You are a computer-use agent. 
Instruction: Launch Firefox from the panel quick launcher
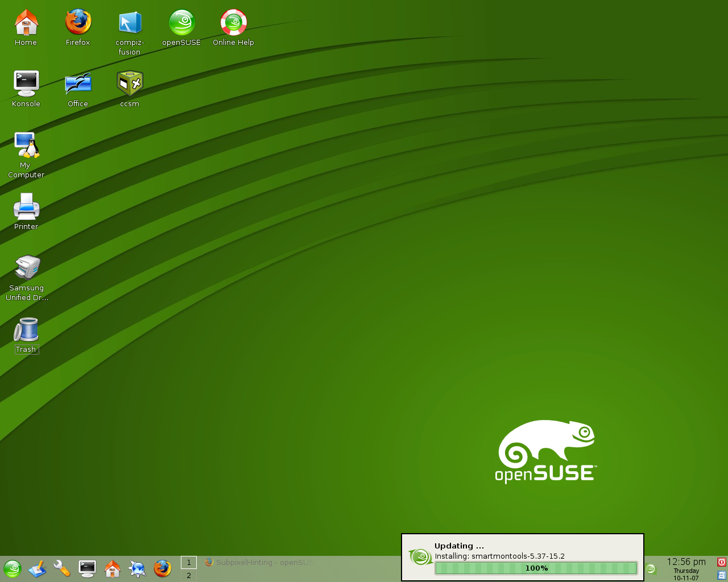(x=162, y=569)
